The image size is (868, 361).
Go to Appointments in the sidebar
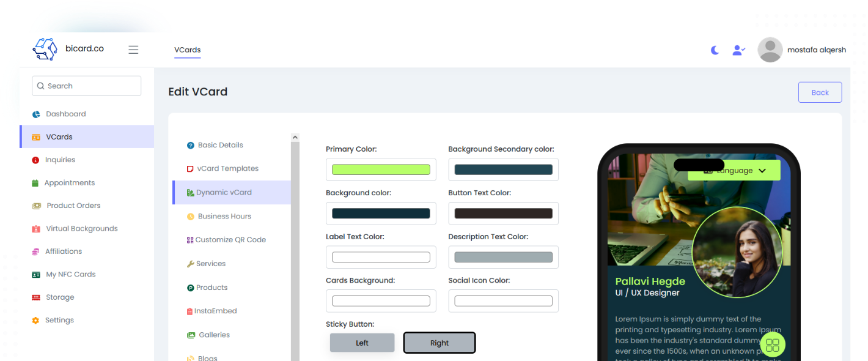[69, 183]
